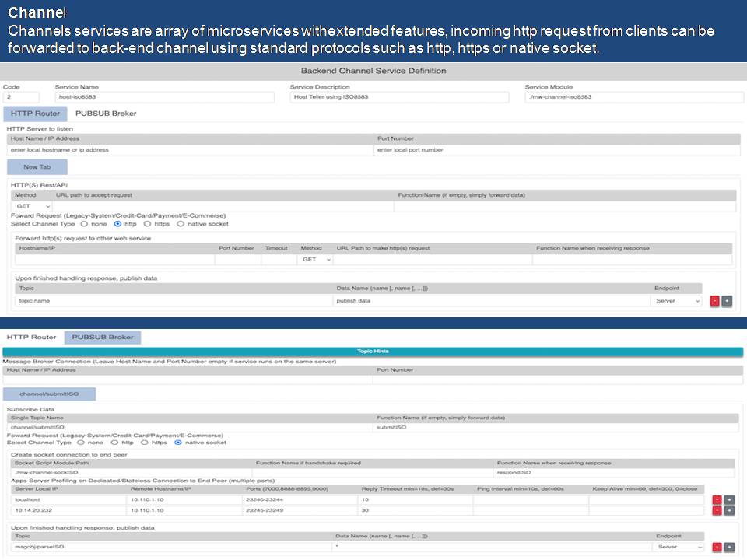The height and width of the screenshot is (560, 747).
Task: Remove the msgobj/parseISO publish topic row
Action: pyautogui.click(x=717, y=548)
